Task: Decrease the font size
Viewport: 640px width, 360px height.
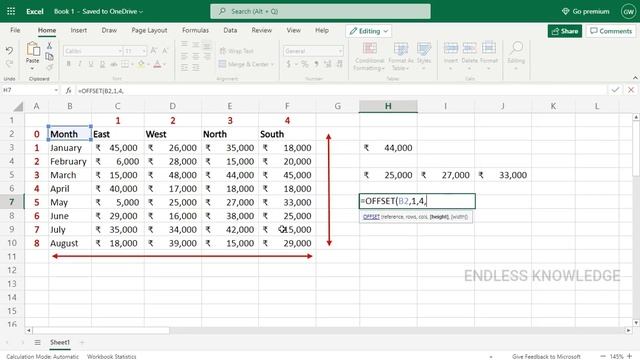Action: 165,51
